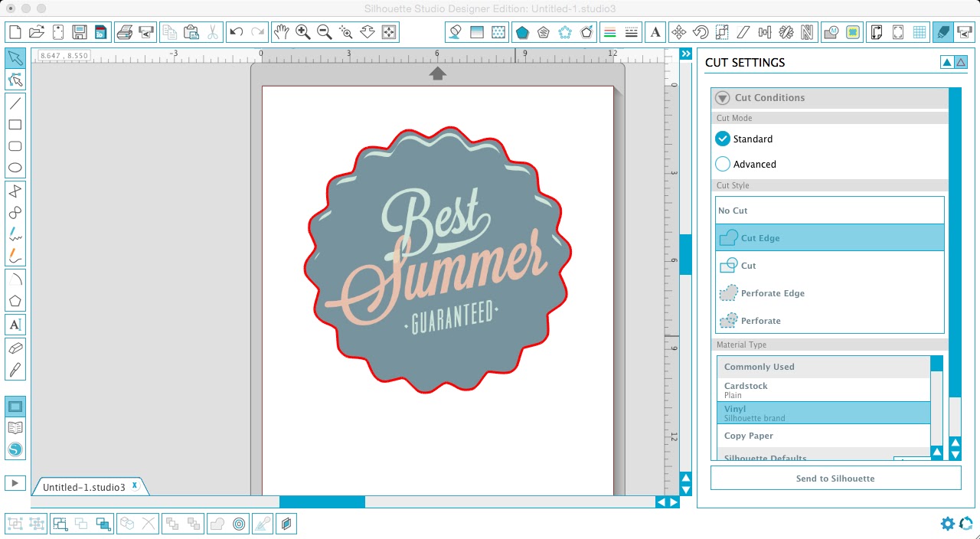Expand the hidden panels sidebar arrow

click(685, 54)
